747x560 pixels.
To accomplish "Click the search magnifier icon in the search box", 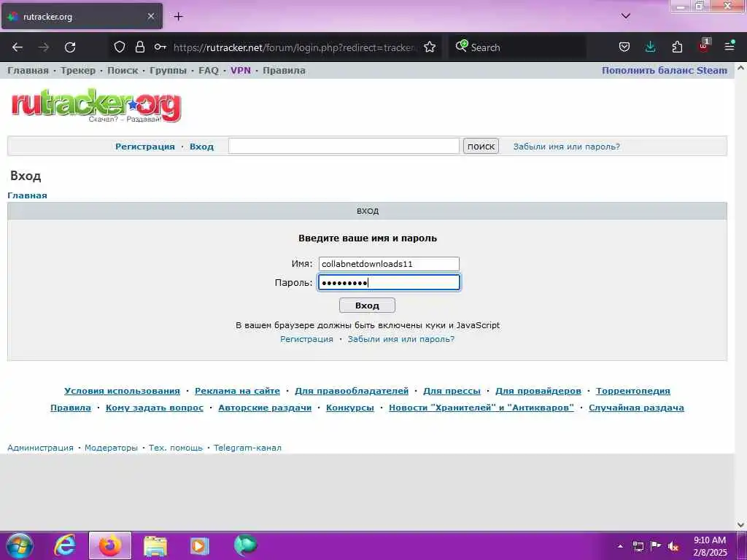I will (x=461, y=46).
